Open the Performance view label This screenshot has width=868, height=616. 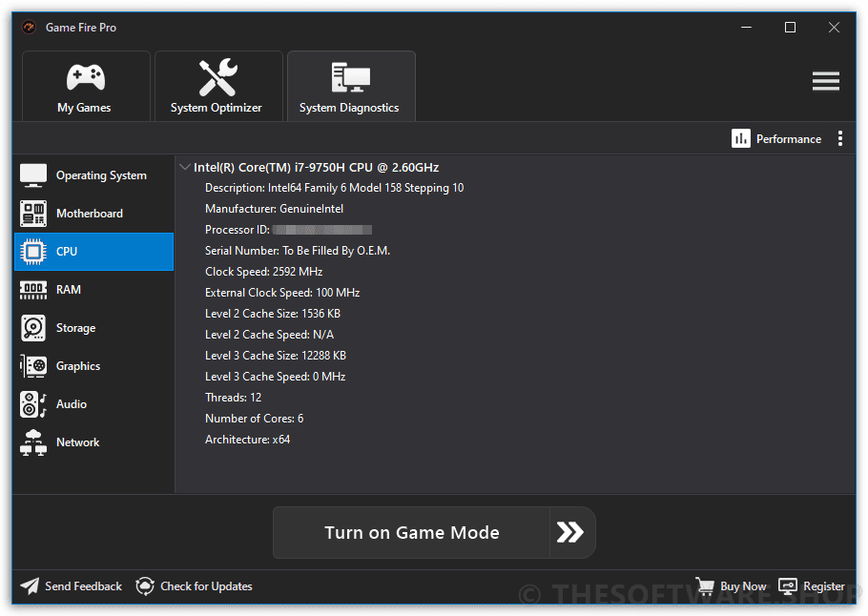pyautogui.click(x=788, y=139)
